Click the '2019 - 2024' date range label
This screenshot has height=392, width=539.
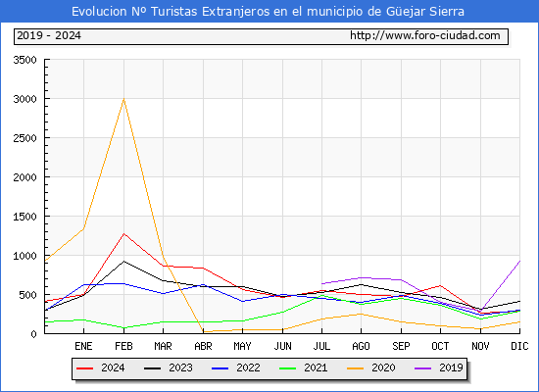click(49, 35)
